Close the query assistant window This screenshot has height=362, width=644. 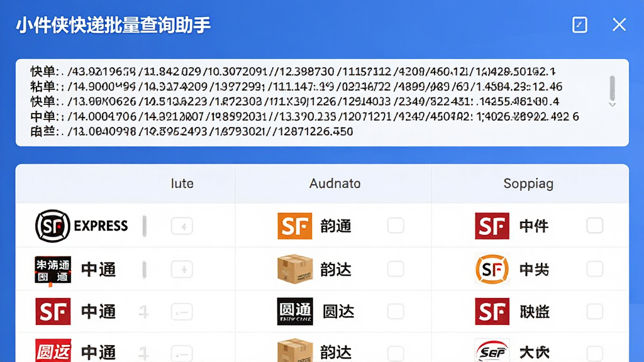(619, 25)
